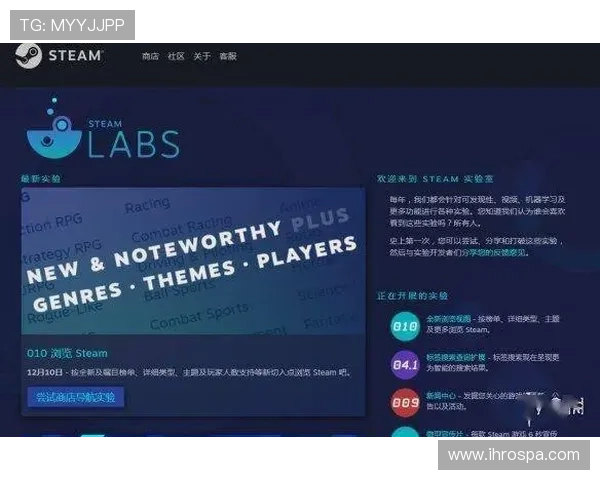
Task: Open the 新闻中心 experiment link
Action: pos(441,395)
